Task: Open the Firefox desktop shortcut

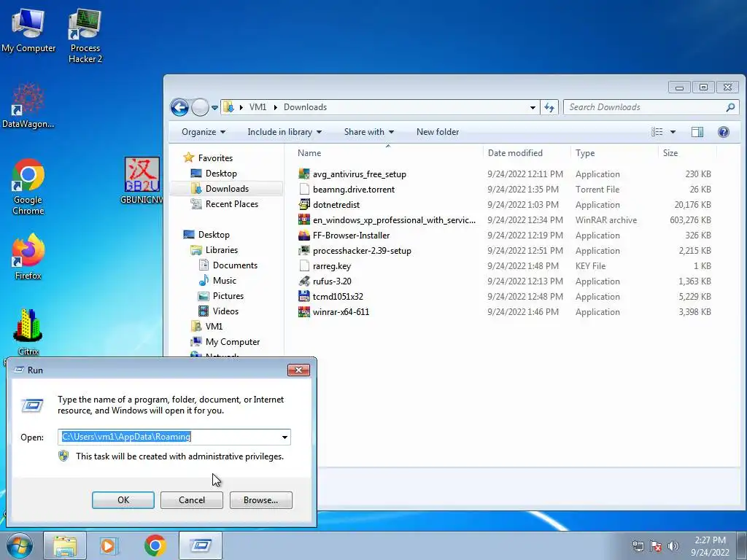Action: pos(28,256)
